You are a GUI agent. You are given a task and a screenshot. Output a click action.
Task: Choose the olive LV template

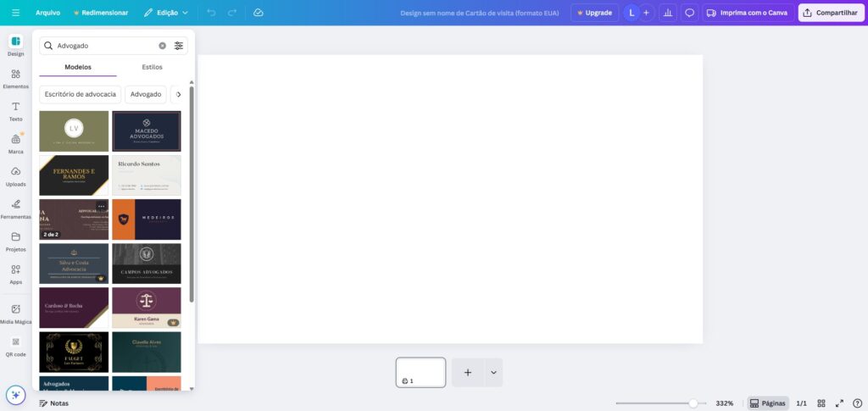click(x=74, y=131)
